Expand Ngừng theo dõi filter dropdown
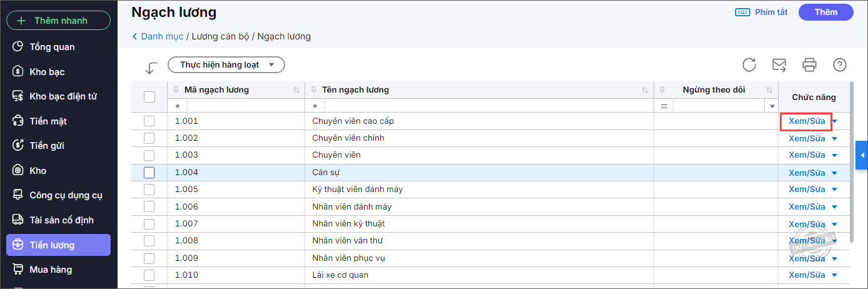 tap(772, 106)
